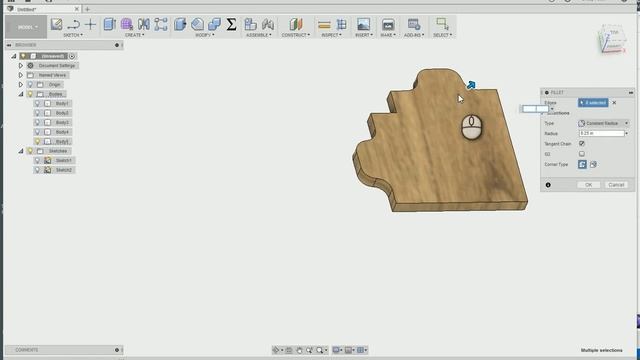The image size is (640, 360).
Task: Add a new document tab
Action: pyautogui.click(x=87, y=9)
